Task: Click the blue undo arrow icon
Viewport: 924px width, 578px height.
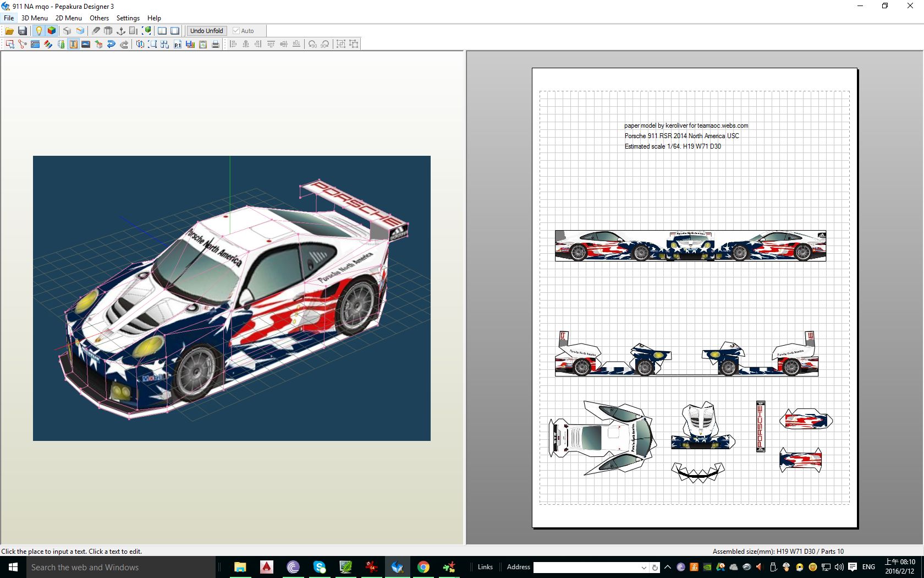Action: [x=111, y=44]
